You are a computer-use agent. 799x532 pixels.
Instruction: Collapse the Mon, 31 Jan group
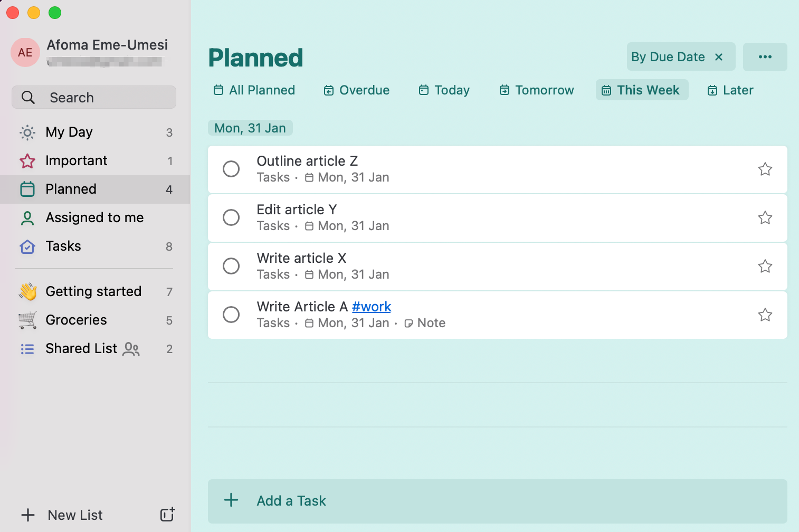coord(250,128)
